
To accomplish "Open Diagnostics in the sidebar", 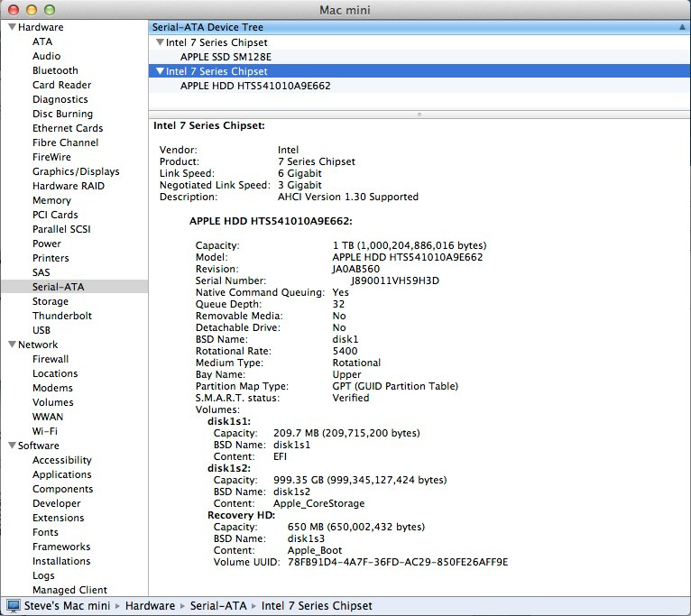I will tap(60, 99).
